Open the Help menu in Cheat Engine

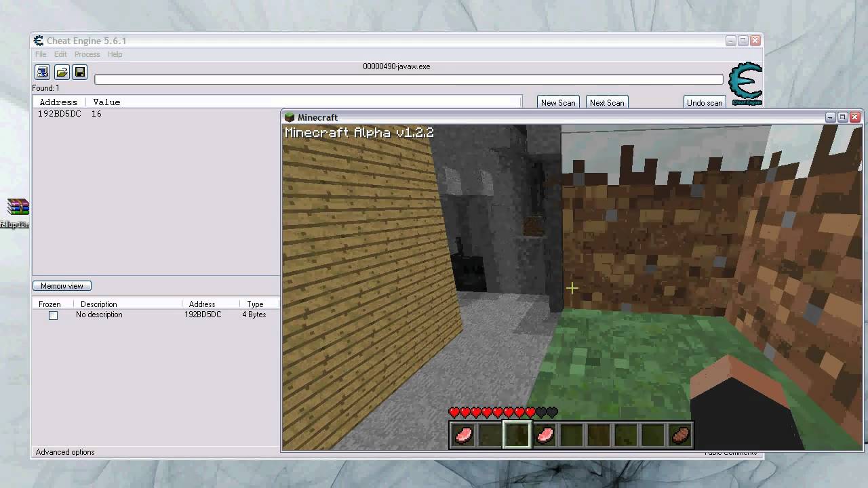click(115, 54)
